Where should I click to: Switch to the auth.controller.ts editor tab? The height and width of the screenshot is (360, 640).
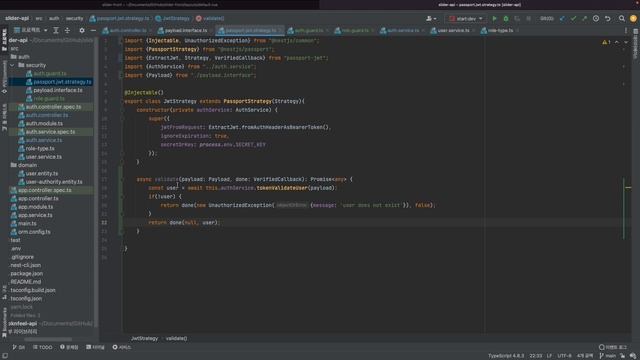point(127,30)
